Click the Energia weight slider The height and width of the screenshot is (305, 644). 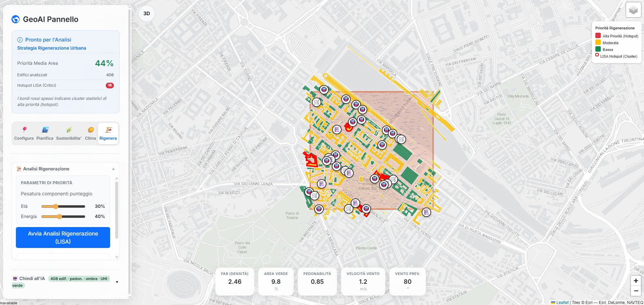63,217
